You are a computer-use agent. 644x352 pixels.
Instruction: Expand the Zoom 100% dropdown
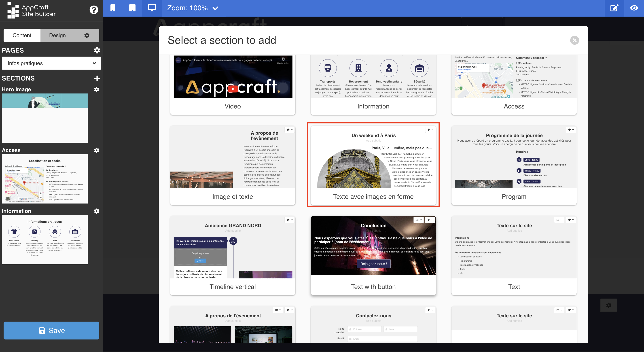[193, 8]
